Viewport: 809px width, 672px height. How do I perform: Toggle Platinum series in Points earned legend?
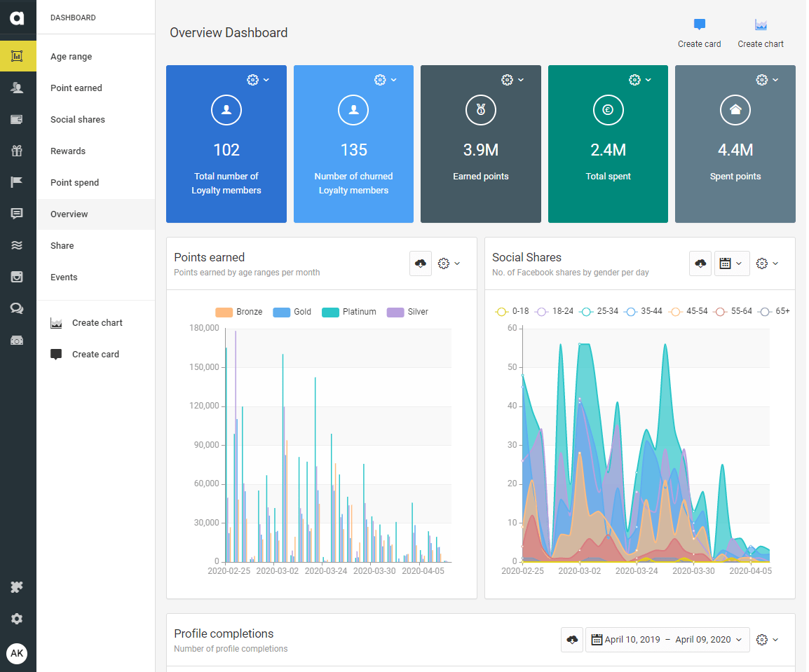349,312
